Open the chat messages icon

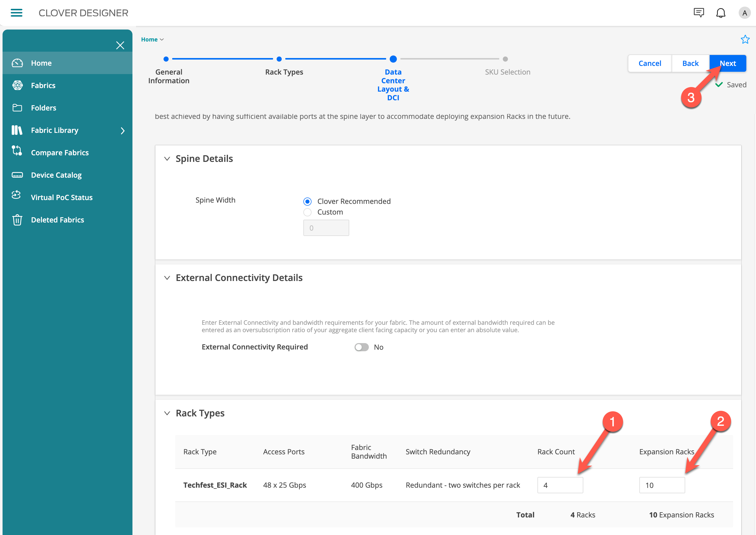click(x=699, y=13)
